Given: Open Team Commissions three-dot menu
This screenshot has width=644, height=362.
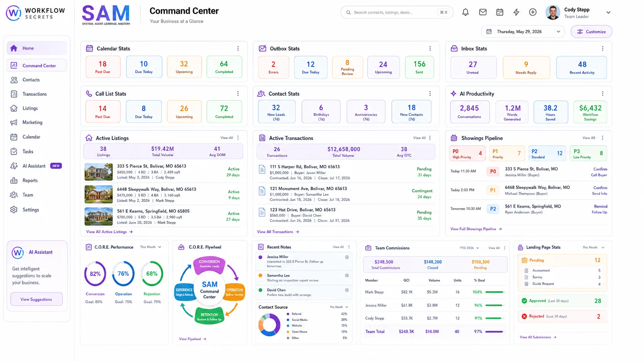Looking at the screenshot, I should pyautogui.click(x=504, y=248).
